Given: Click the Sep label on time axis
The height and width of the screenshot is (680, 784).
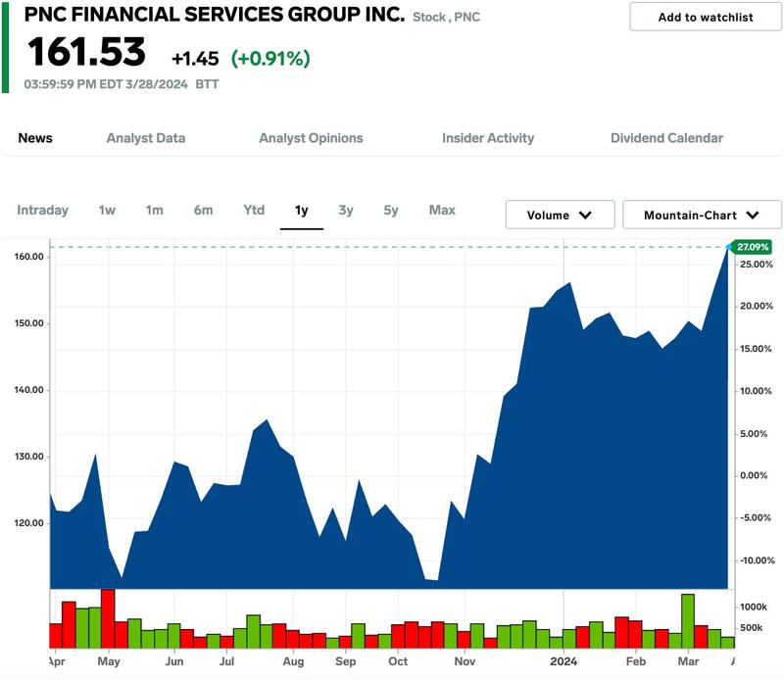Looking at the screenshot, I should click(346, 661).
